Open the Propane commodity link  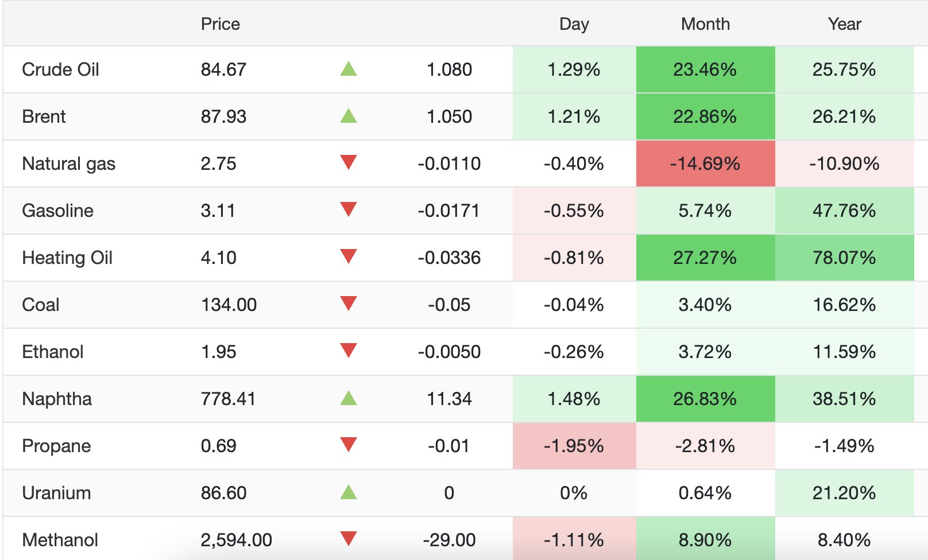56,446
